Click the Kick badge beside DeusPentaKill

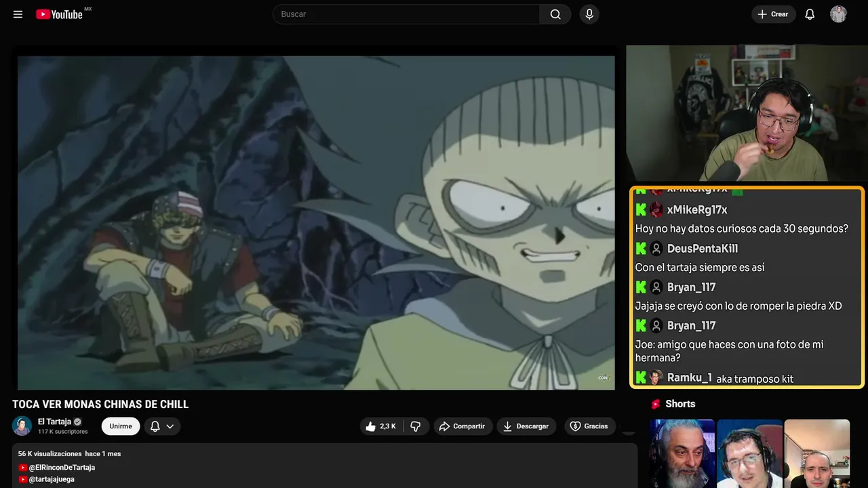click(641, 249)
